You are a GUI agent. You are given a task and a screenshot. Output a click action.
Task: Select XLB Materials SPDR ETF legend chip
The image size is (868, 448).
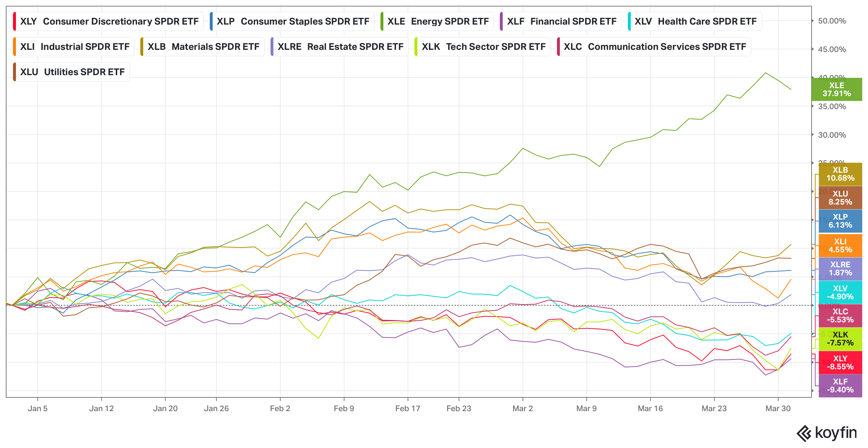point(203,47)
